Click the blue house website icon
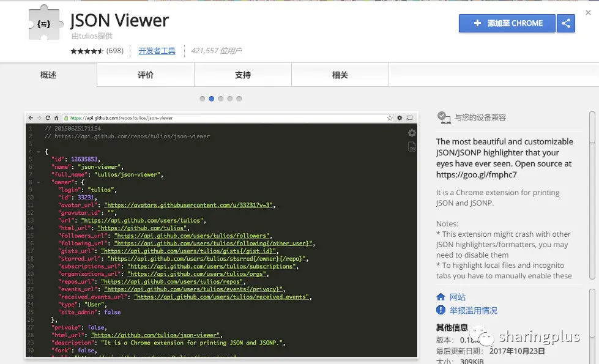The width and height of the screenshot is (599, 364). pos(441,297)
